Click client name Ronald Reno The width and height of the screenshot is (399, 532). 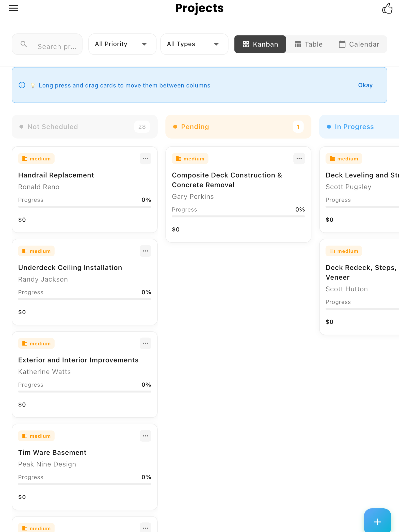pyautogui.click(x=39, y=187)
